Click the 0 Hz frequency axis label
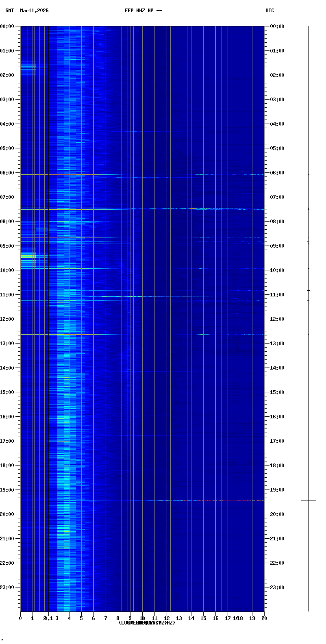 20,618
